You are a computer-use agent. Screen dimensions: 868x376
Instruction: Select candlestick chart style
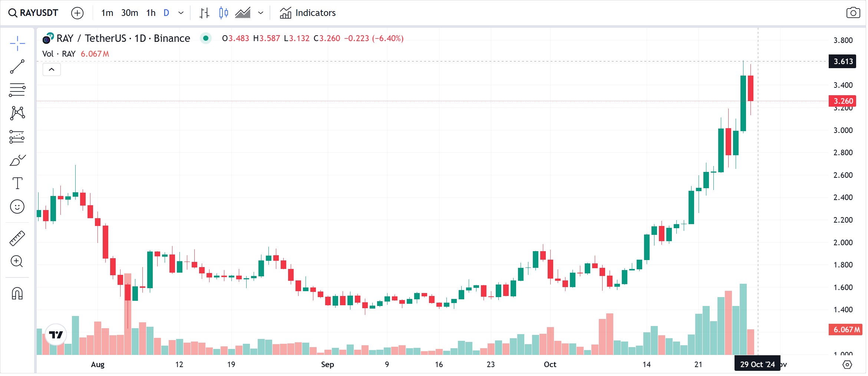(x=223, y=13)
